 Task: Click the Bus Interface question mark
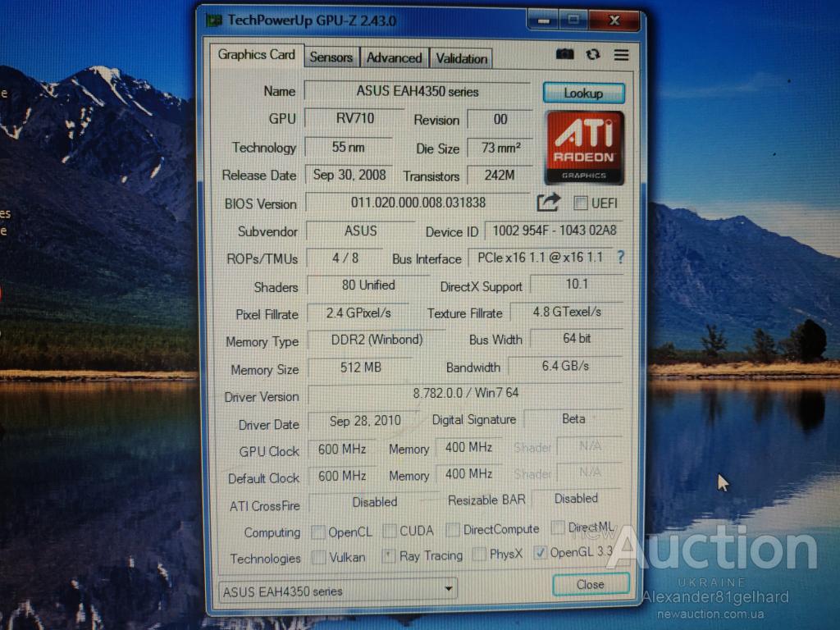tap(620, 257)
